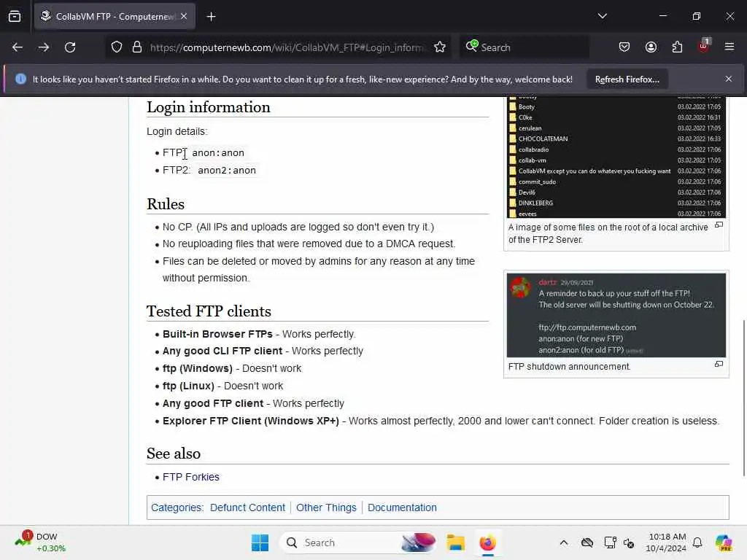Open the Windows Start menu
747x560 pixels.
260,542
